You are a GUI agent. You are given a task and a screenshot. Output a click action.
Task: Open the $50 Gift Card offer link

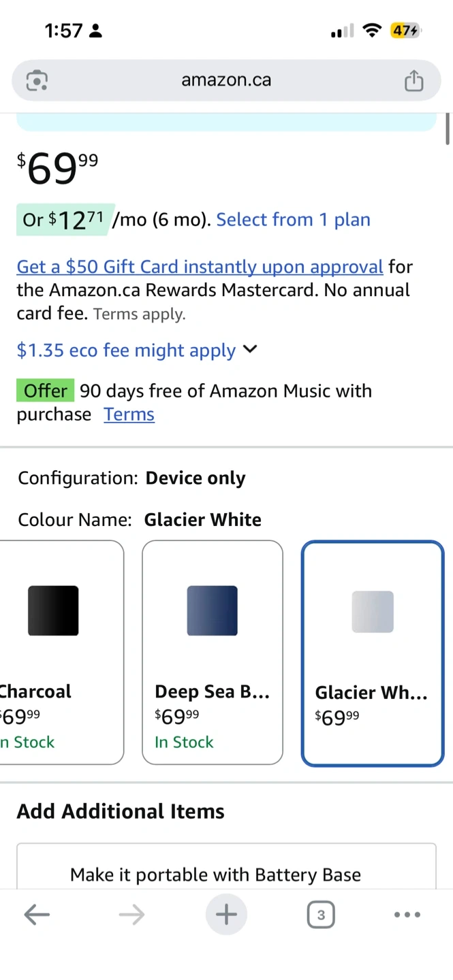point(200,267)
